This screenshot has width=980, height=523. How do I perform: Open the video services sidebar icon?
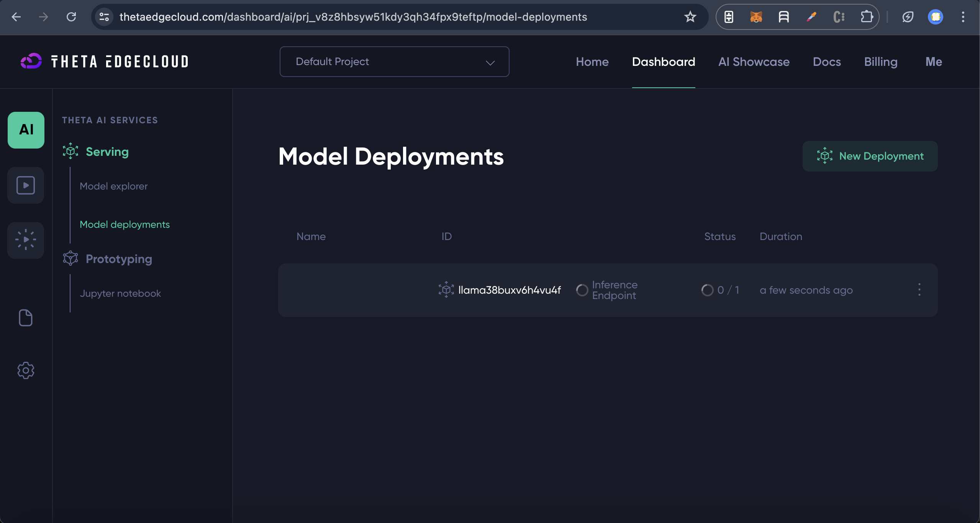click(x=26, y=185)
